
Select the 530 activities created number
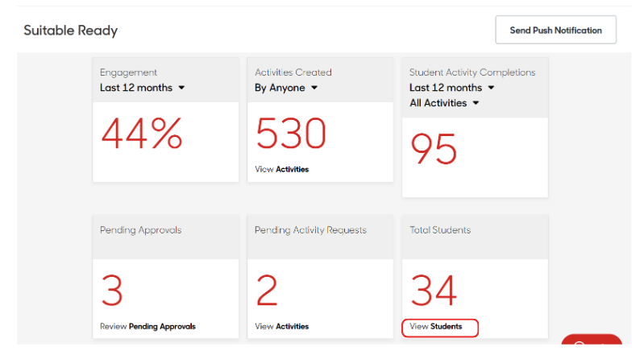[291, 134]
